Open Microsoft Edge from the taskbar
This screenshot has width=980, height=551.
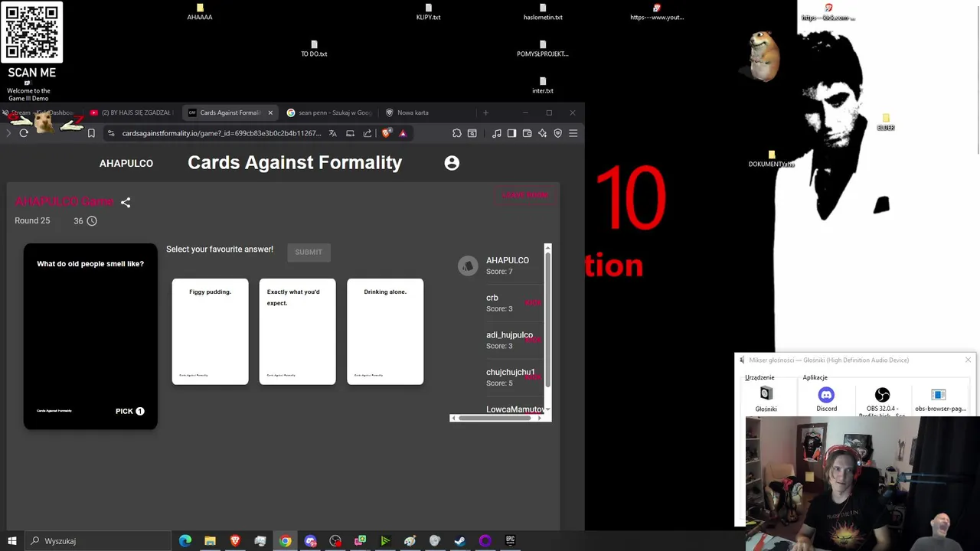[x=185, y=541]
